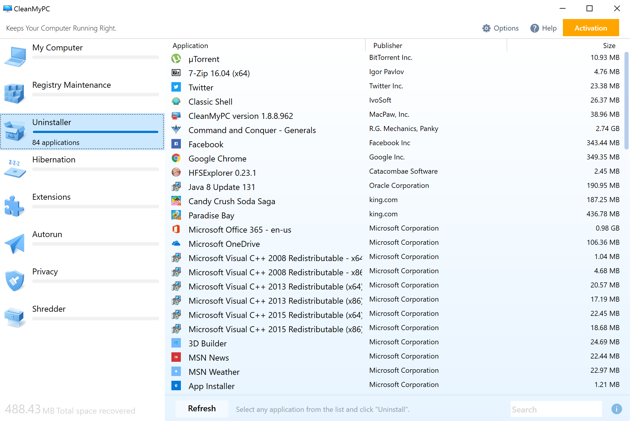
Task: Click the Igor Pavlov publisher cell
Action: click(x=387, y=72)
